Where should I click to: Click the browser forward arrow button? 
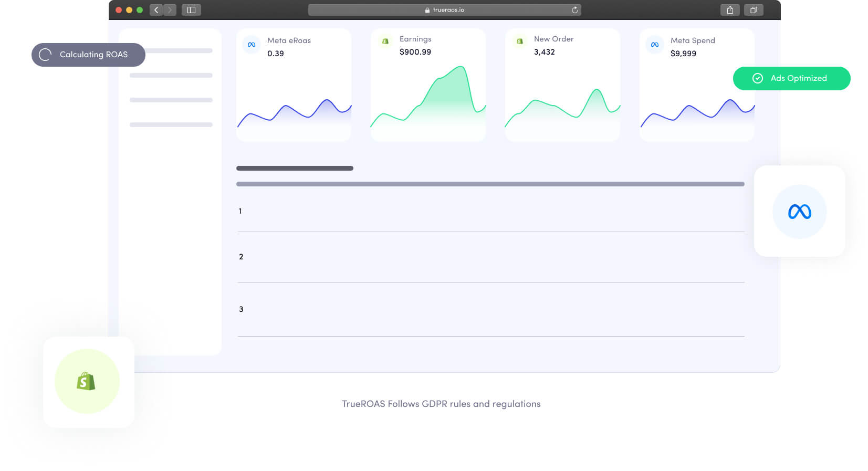tap(170, 10)
